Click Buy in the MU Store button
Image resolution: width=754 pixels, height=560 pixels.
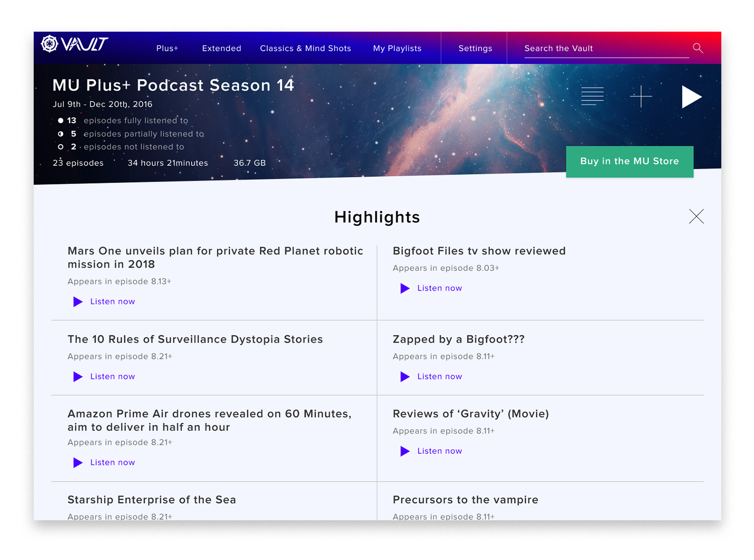coord(630,161)
